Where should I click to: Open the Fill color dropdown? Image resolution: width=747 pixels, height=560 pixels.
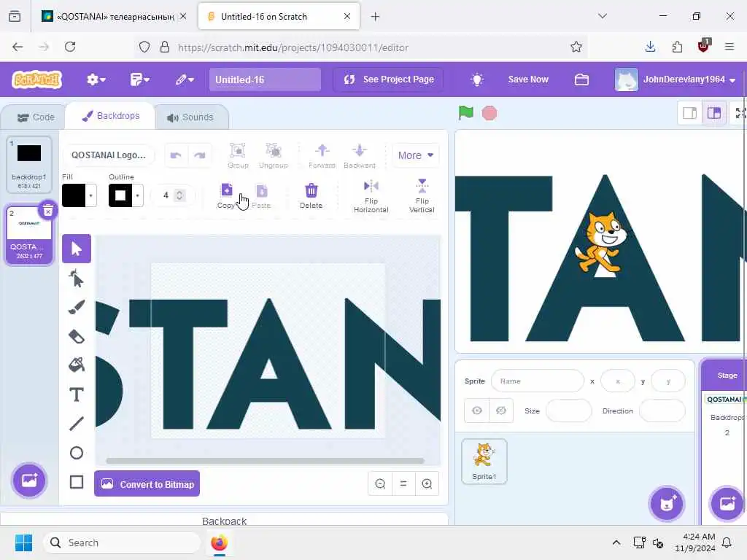point(90,195)
